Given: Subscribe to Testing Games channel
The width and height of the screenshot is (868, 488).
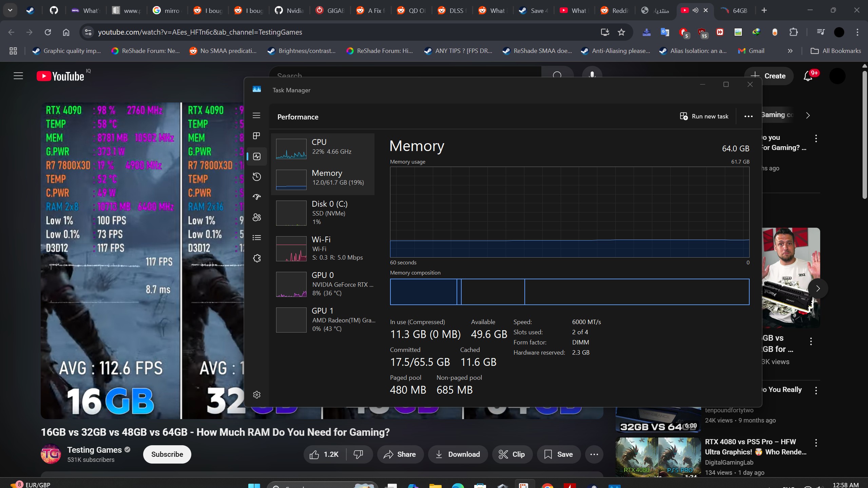Looking at the screenshot, I should [x=167, y=454].
